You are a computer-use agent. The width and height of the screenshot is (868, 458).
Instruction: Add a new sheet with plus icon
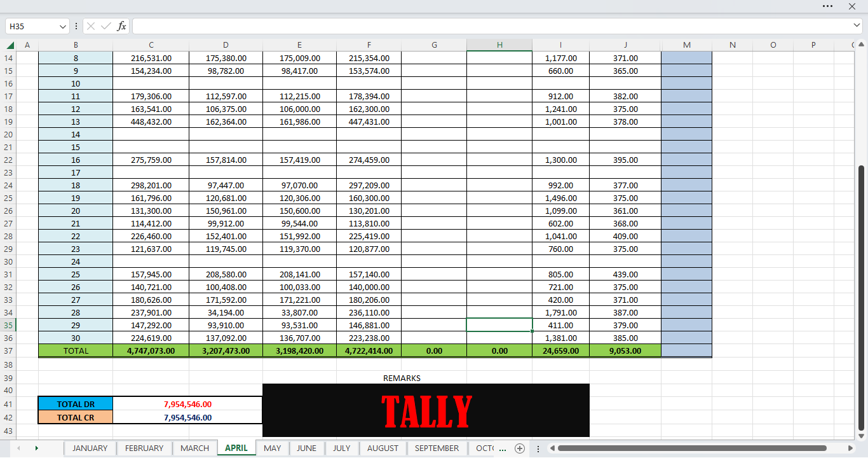(520, 448)
